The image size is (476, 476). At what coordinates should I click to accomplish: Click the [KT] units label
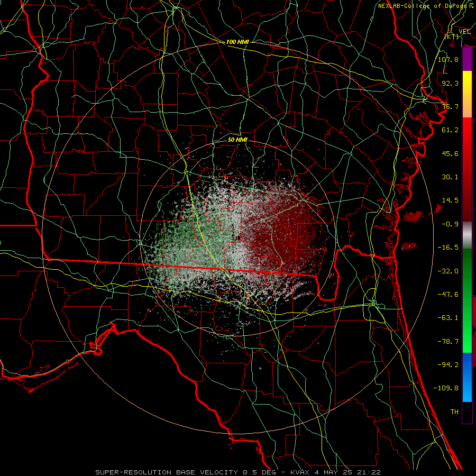(452, 36)
